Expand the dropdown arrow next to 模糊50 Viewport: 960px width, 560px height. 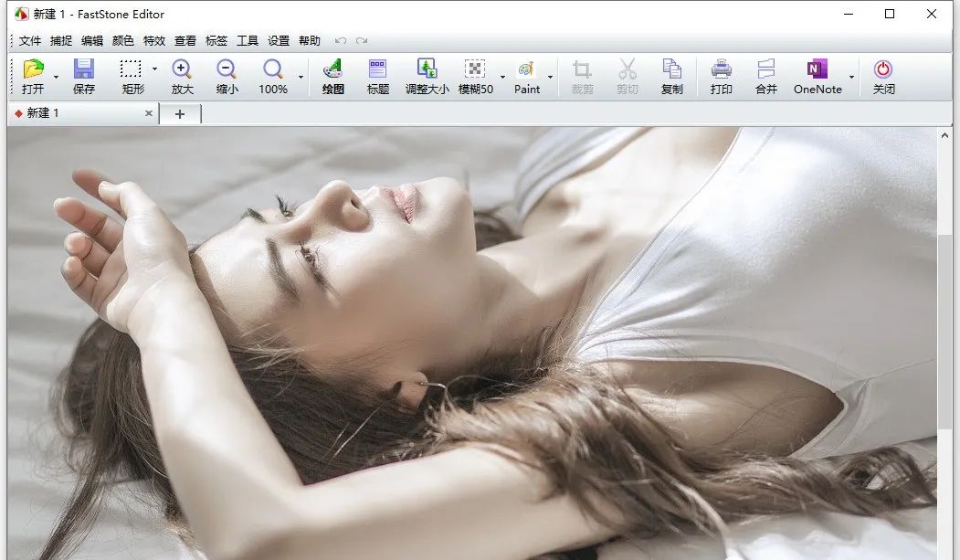[502, 77]
